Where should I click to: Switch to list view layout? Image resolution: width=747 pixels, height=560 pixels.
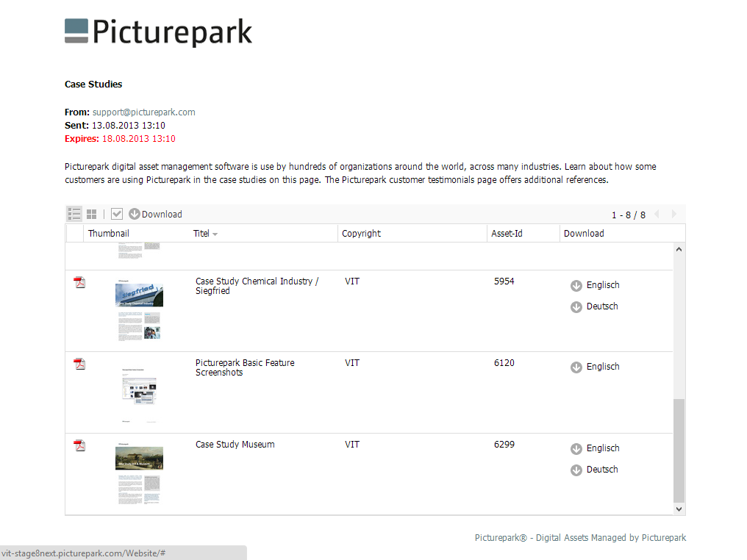(x=74, y=215)
